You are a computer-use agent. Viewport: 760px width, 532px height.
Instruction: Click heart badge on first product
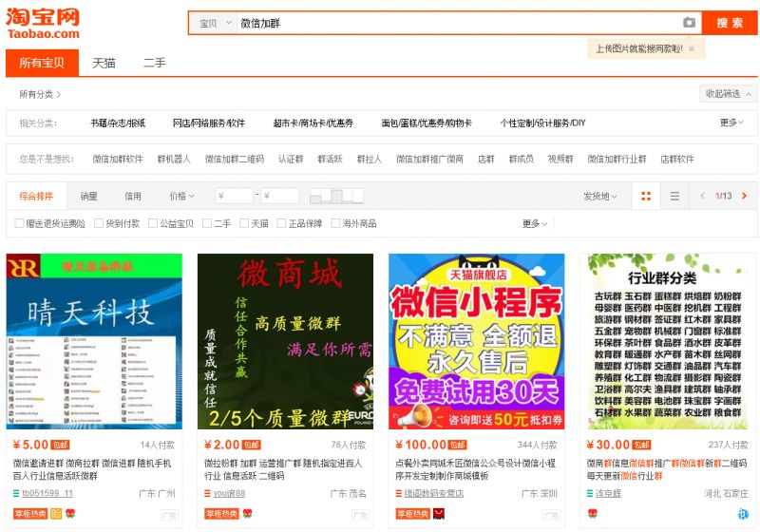point(70,513)
